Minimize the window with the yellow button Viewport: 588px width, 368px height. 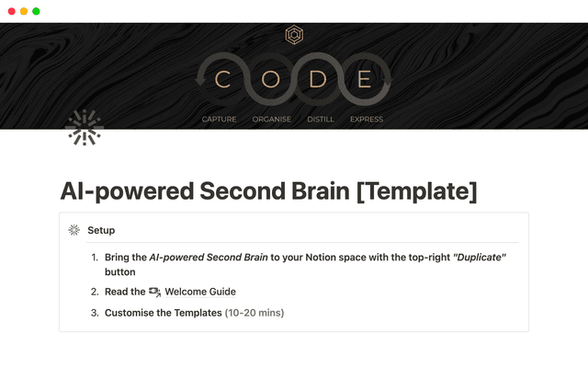(24, 11)
